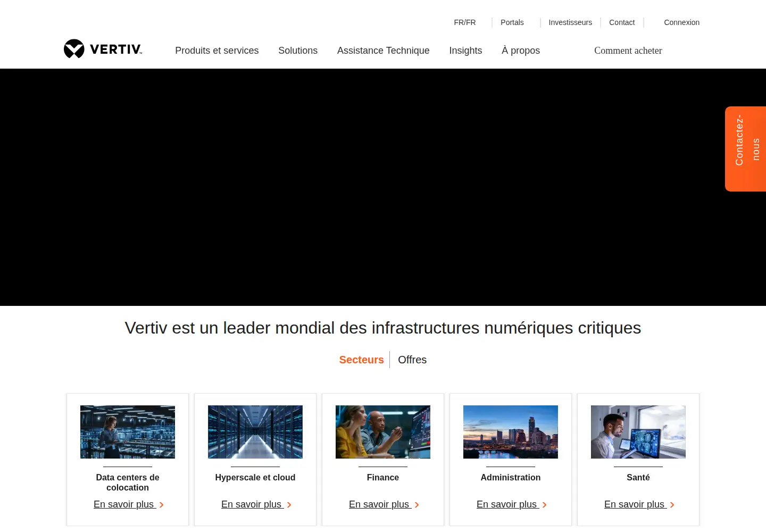The image size is (766, 532).
Task: Open the Portals link
Action: pos(512,22)
